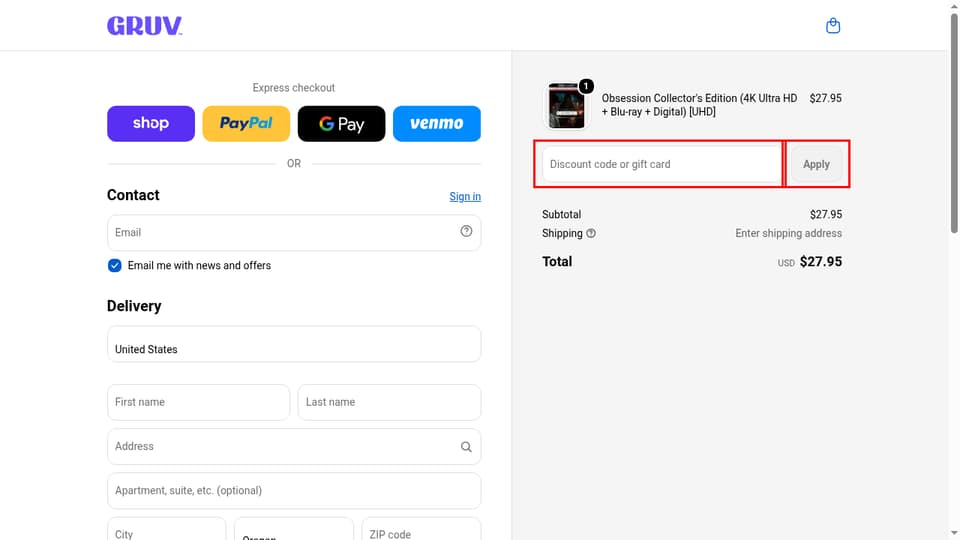Screen dimensions: 960x540
Task: Click the Enter shipping address text
Action: click(x=789, y=233)
